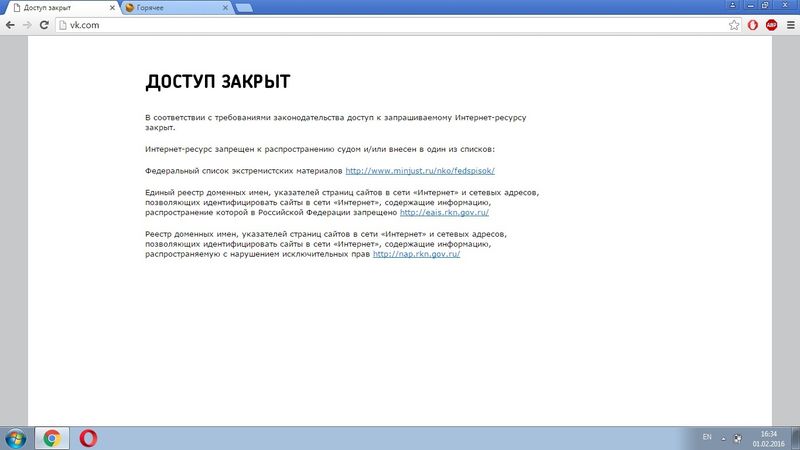Bookmark this page with the star icon

(734, 24)
